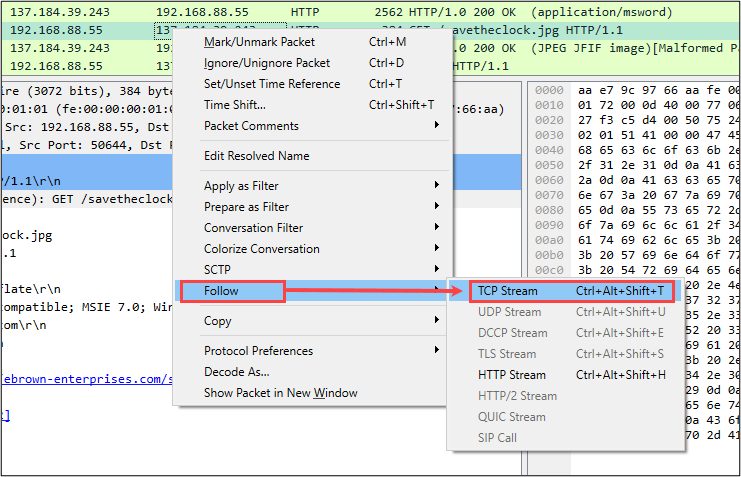741x477 pixels.
Task: Choose Ignore/Unignore Packet option
Action: pos(265,63)
